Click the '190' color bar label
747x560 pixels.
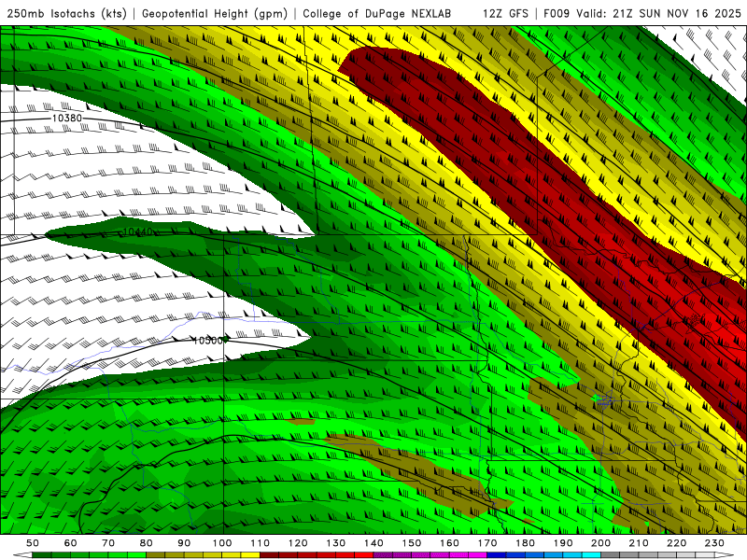[563, 543]
